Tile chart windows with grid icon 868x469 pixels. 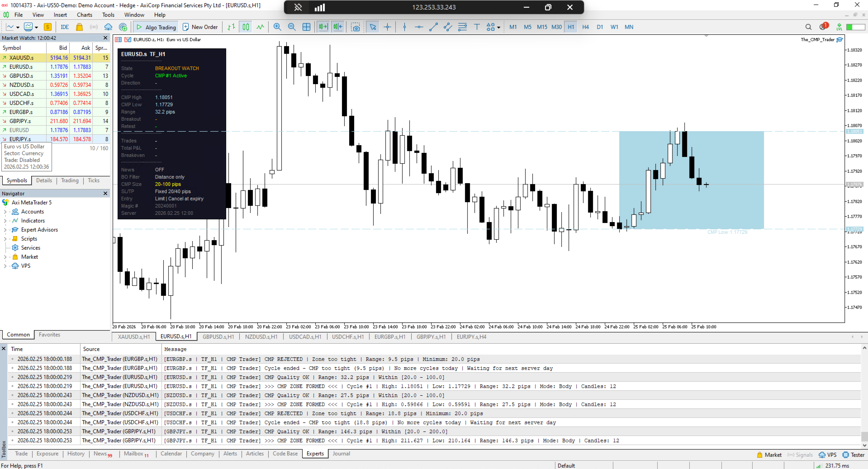(306, 27)
